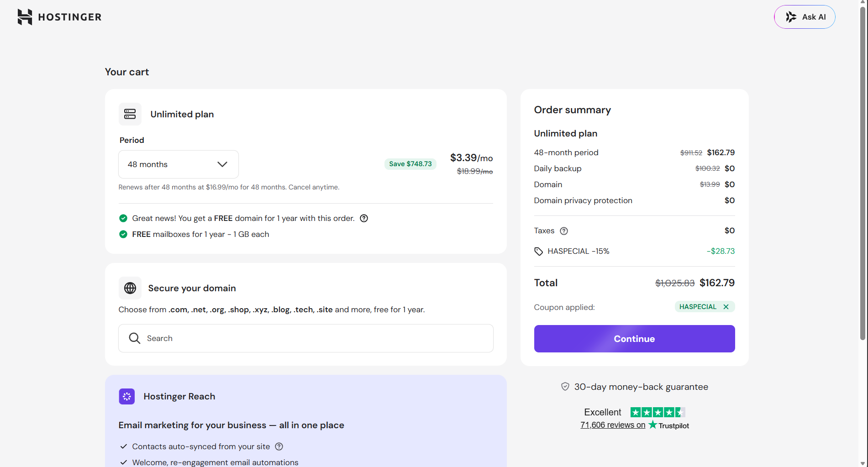The width and height of the screenshot is (868, 467).
Task: Click the Domain privacy protection row
Action: coord(635,200)
